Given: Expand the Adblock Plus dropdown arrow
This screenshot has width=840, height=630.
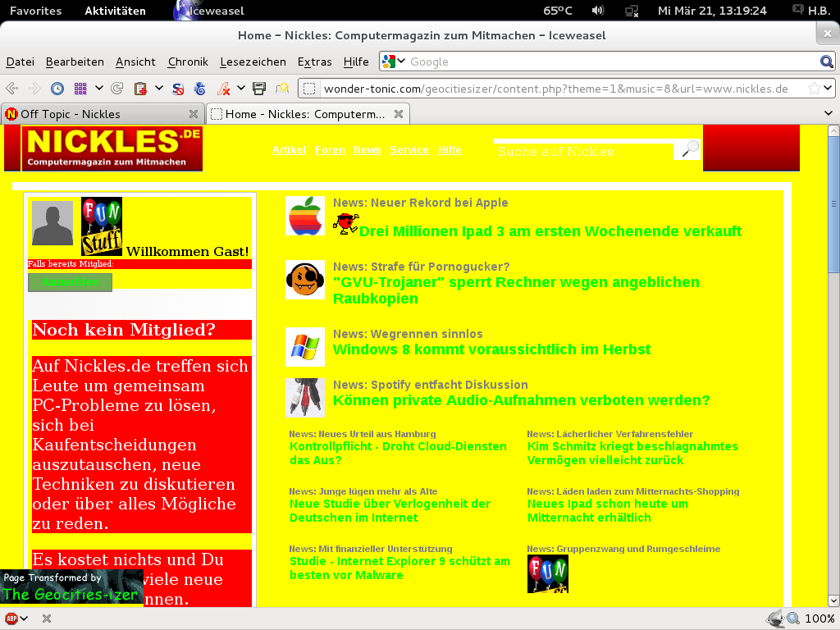Looking at the screenshot, I should point(24,619).
